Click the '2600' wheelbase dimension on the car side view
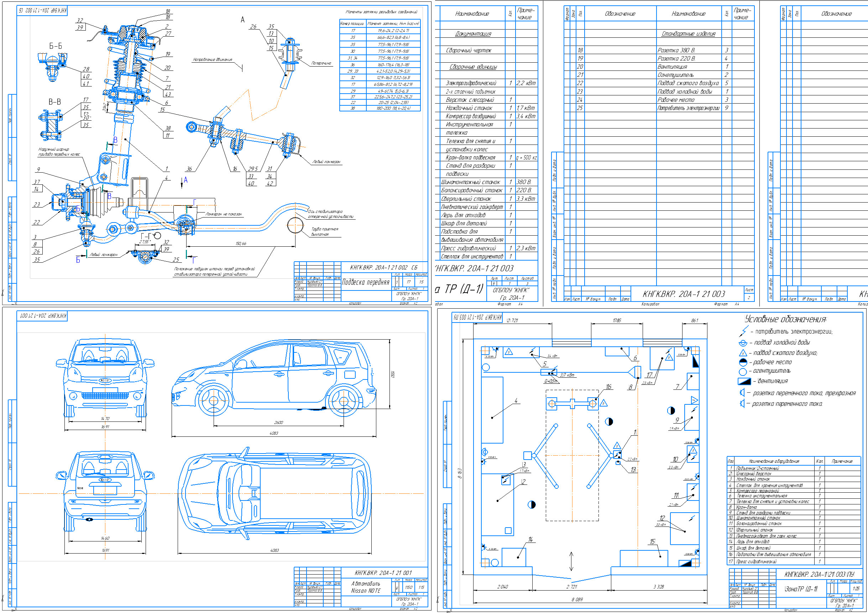The height and width of the screenshot is (613, 868). pyautogui.click(x=278, y=423)
